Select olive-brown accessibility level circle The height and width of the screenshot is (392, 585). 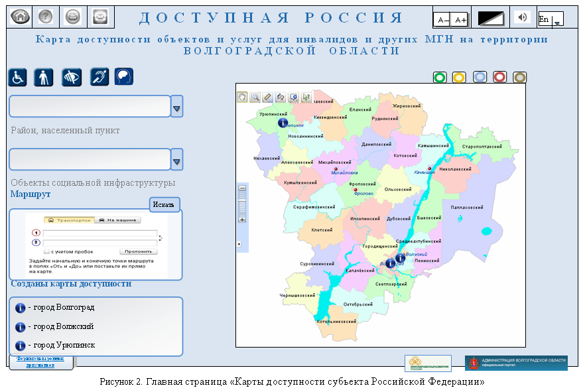520,78
